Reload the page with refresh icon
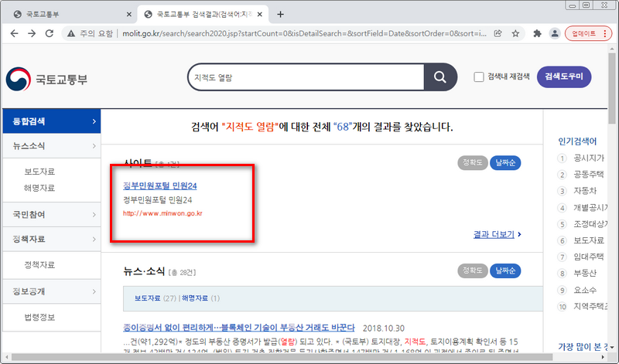Image resolution: width=619 pixels, height=364 pixels. tap(50, 33)
